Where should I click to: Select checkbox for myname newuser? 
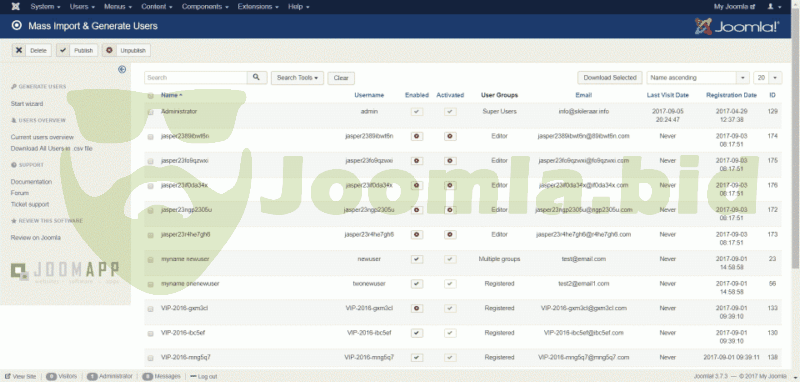[x=151, y=260]
